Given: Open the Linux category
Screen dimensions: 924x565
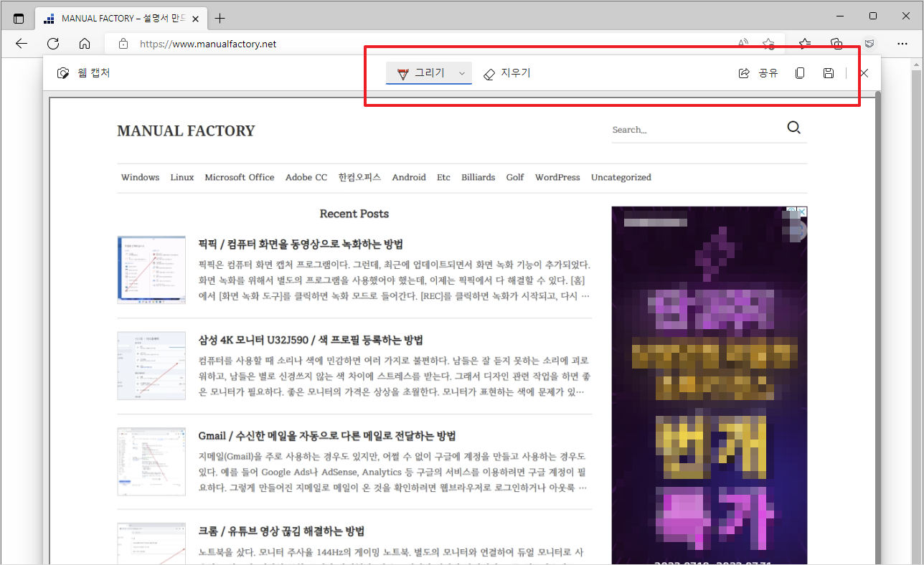Looking at the screenshot, I should [x=182, y=177].
